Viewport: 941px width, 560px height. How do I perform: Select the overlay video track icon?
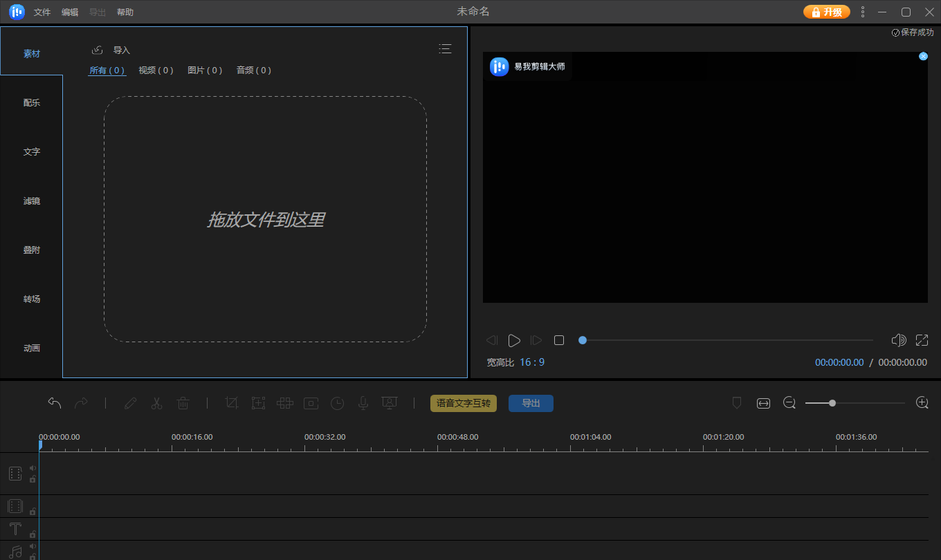[x=15, y=507]
